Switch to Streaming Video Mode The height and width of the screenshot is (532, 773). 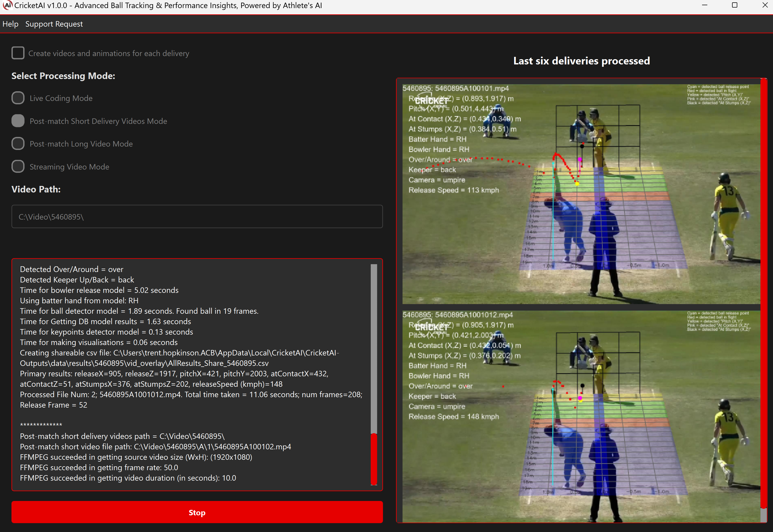tap(18, 167)
